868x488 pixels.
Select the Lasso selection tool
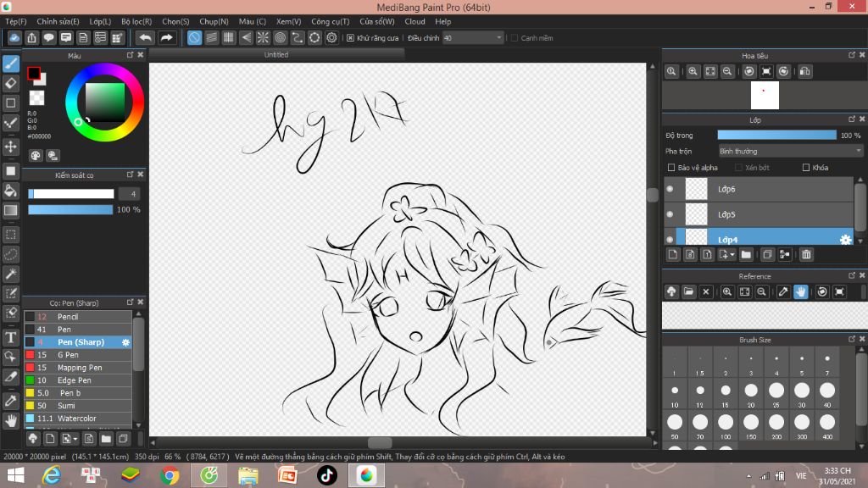[10, 254]
